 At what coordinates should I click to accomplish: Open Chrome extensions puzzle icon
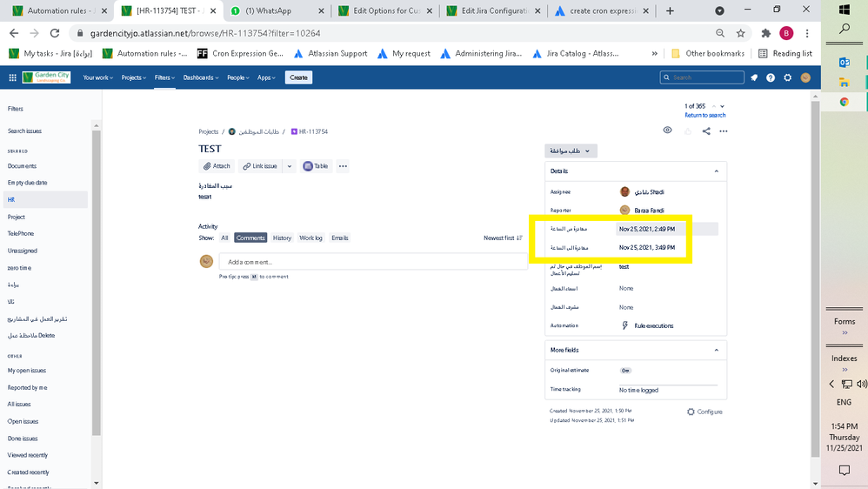tap(766, 33)
